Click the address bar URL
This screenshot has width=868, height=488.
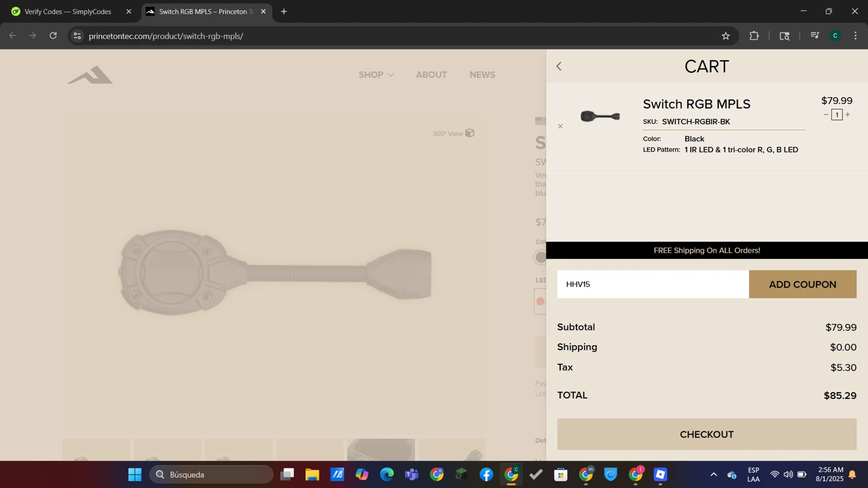click(x=166, y=36)
